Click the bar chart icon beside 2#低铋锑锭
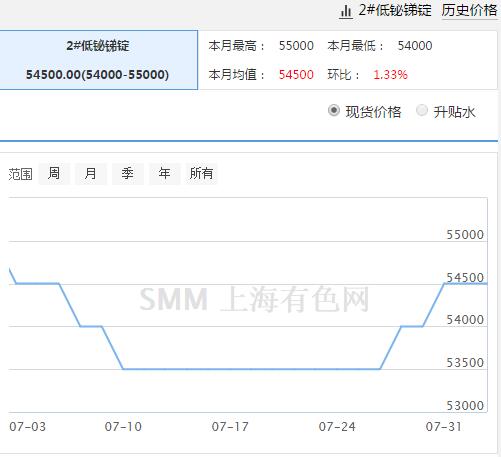 click(x=346, y=11)
